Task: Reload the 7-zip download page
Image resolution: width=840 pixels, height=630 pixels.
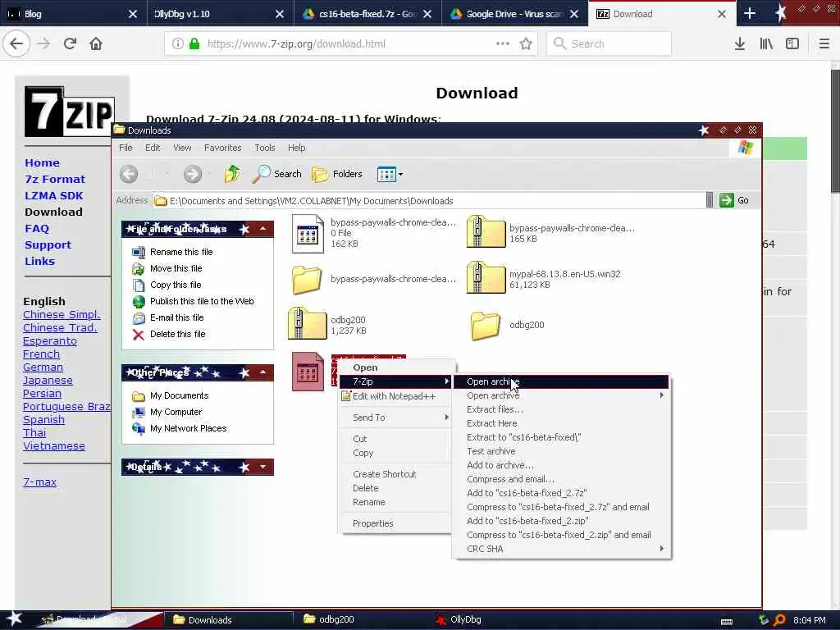Action: (x=70, y=43)
